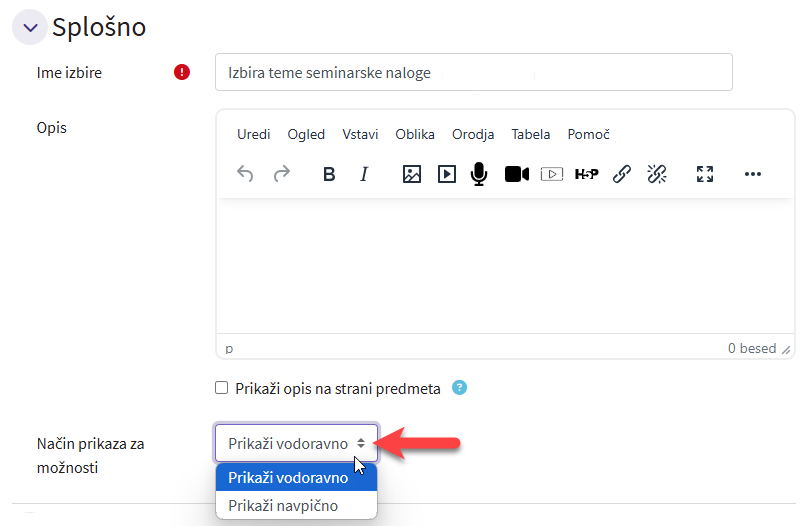Toggle italic text formatting

coord(364,174)
